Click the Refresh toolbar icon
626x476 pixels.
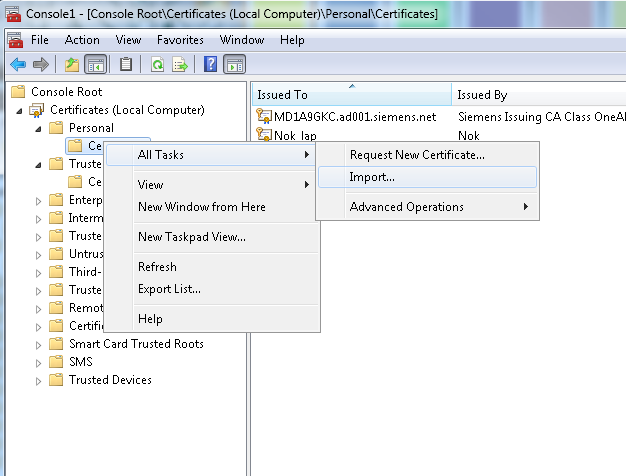point(157,65)
